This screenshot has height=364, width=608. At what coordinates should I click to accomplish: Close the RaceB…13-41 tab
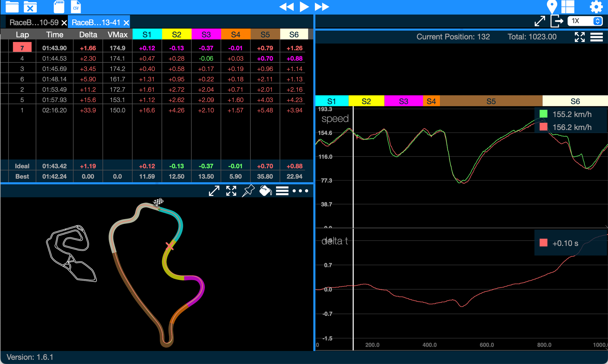coord(126,23)
